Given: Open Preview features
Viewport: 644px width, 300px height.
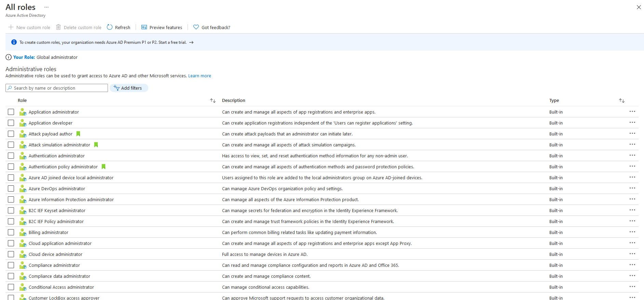Looking at the screenshot, I should coord(162,27).
